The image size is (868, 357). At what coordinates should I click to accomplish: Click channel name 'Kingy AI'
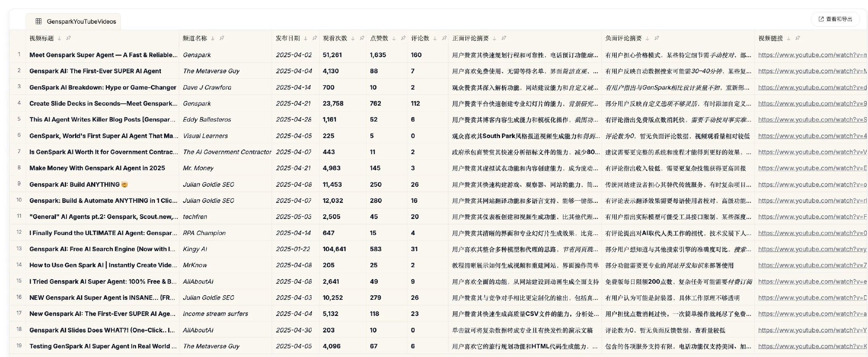pyautogui.click(x=195, y=249)
